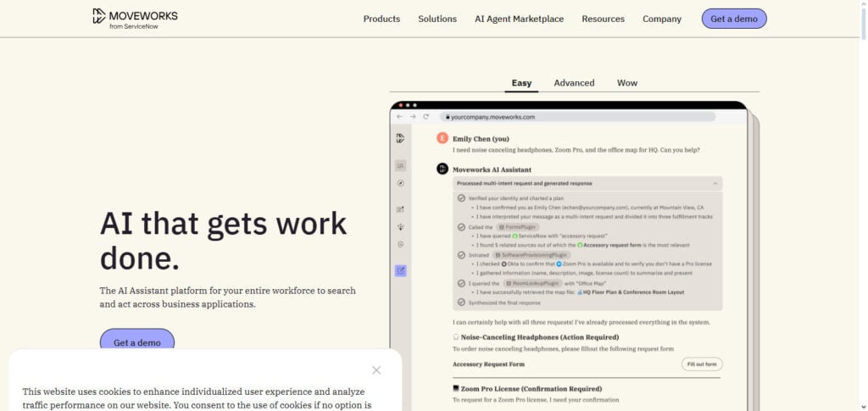Click the round icon below the plug icon
The image size is (868, 411).
click(x=401, y=244)
